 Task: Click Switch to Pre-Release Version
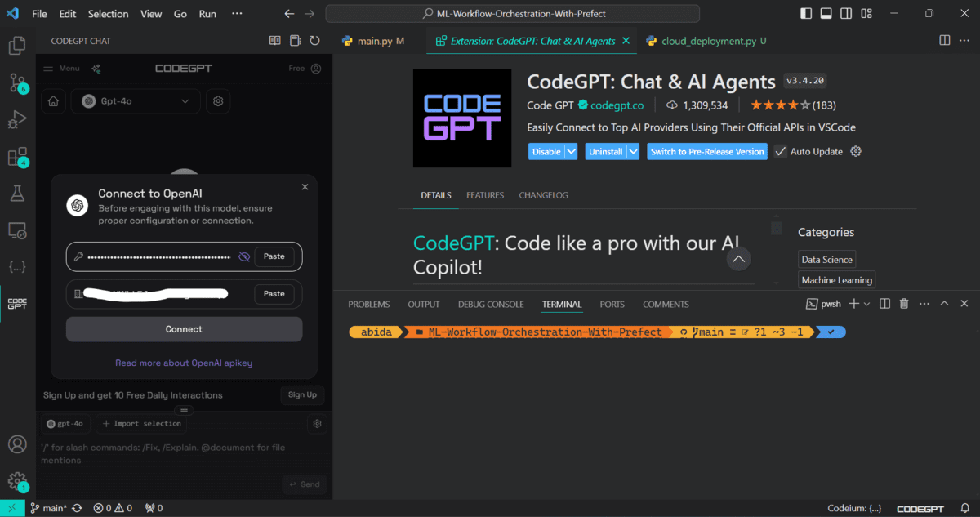click(707, 151)
